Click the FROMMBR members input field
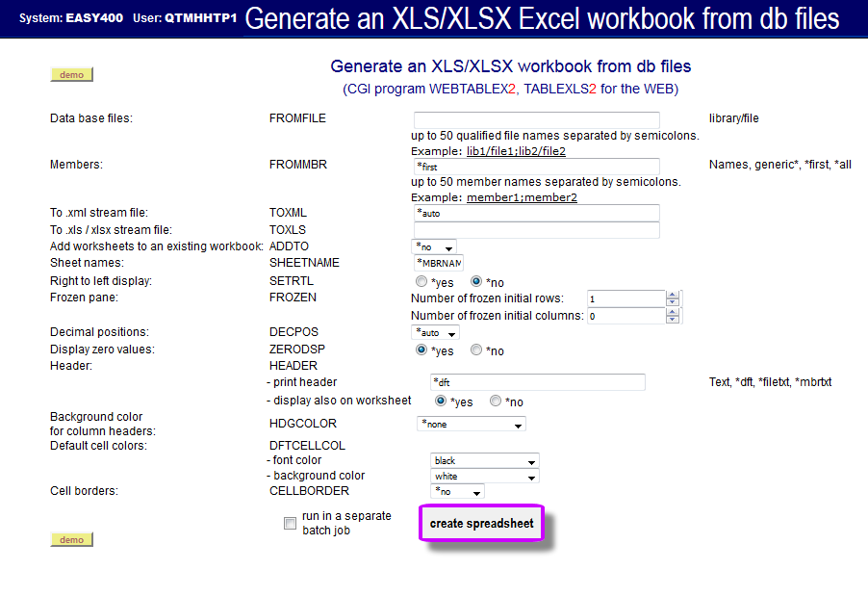 (x=536, y=167)
